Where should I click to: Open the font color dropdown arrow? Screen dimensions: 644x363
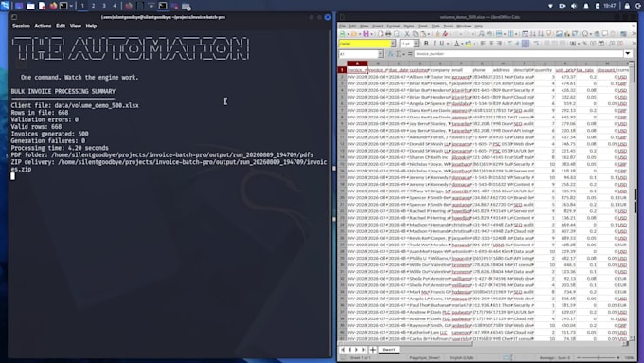pos(461,44)
